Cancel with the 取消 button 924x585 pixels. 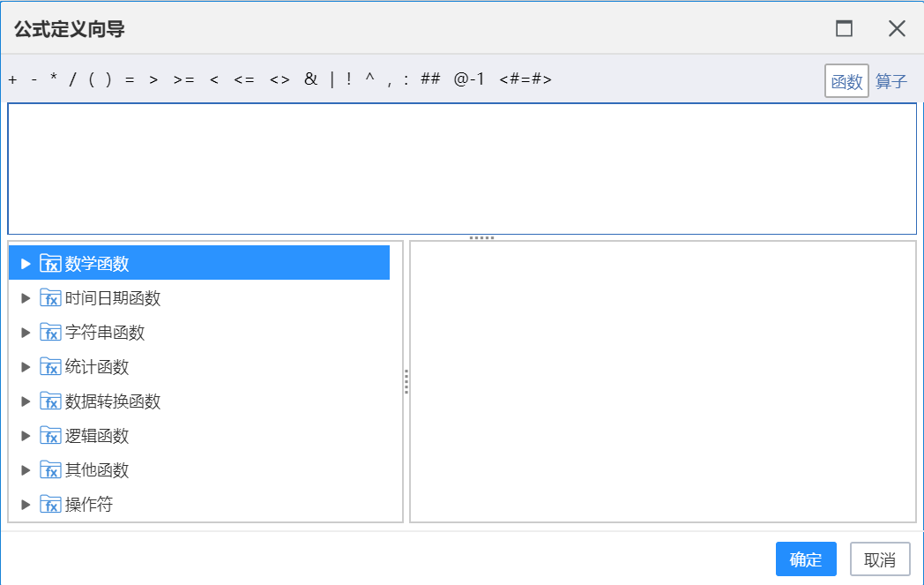tap(880, 559)
